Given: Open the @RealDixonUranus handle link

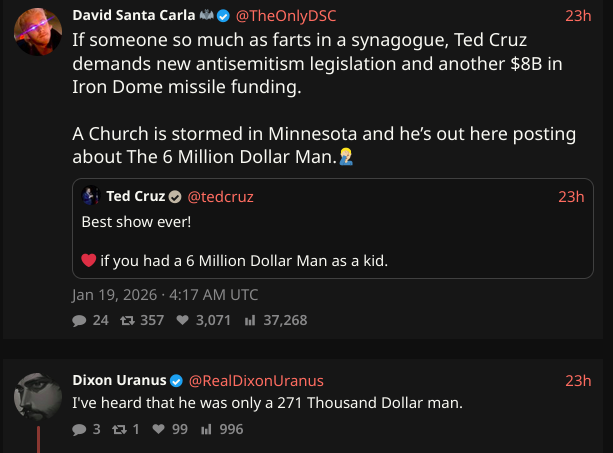Looking at the screenshot, I should [x=256, y=381].
